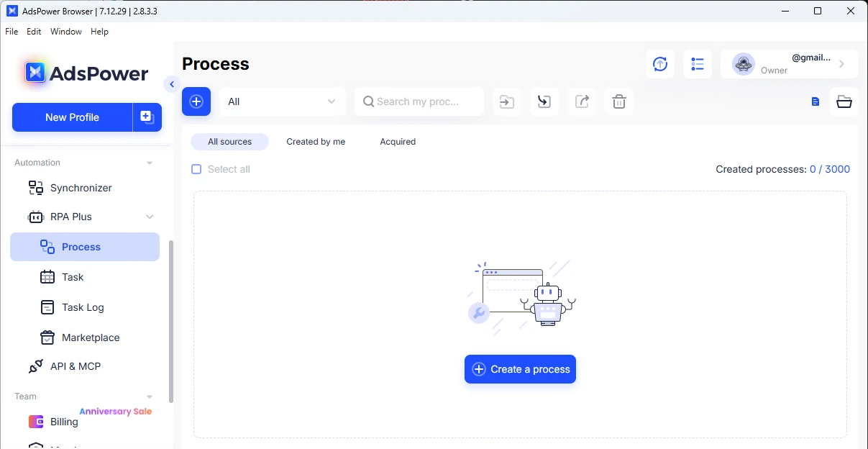The image size is (868, 449).
Task: Open the Window menu
Action: click(x=65, y=32)
